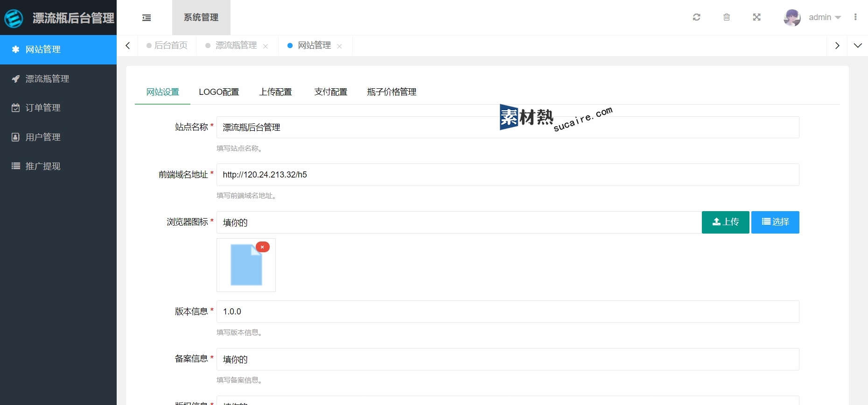Click hint text 填写站点名称。
The image size is (868, 405).
[240, 149]
